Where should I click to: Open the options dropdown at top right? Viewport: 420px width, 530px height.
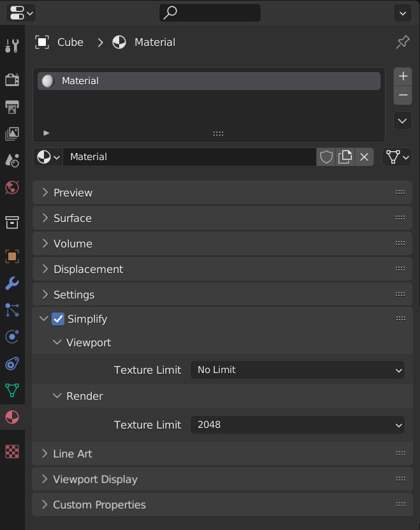tap(403, 13)
